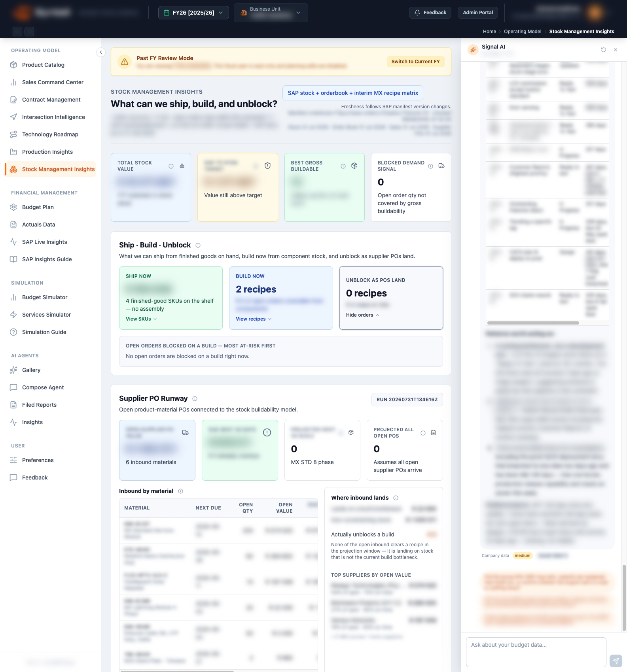Click the info icon on Total Stock Value
Screen dimensions: 627x672
tap(171, 166)
